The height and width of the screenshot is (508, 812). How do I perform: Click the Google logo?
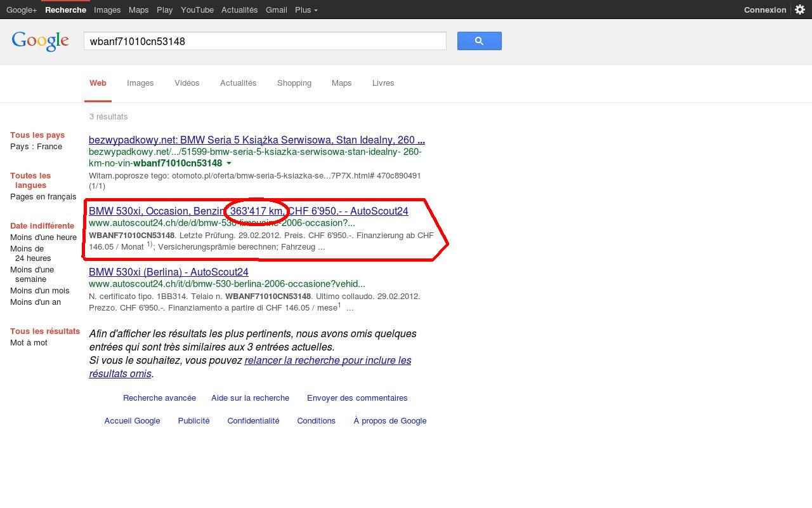[40, 41]
